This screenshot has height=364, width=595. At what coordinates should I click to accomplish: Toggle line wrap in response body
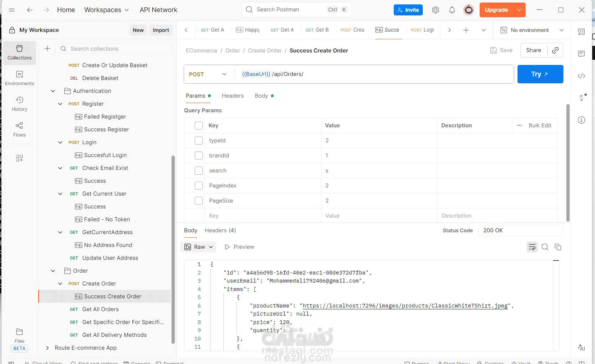pos(532,247)
